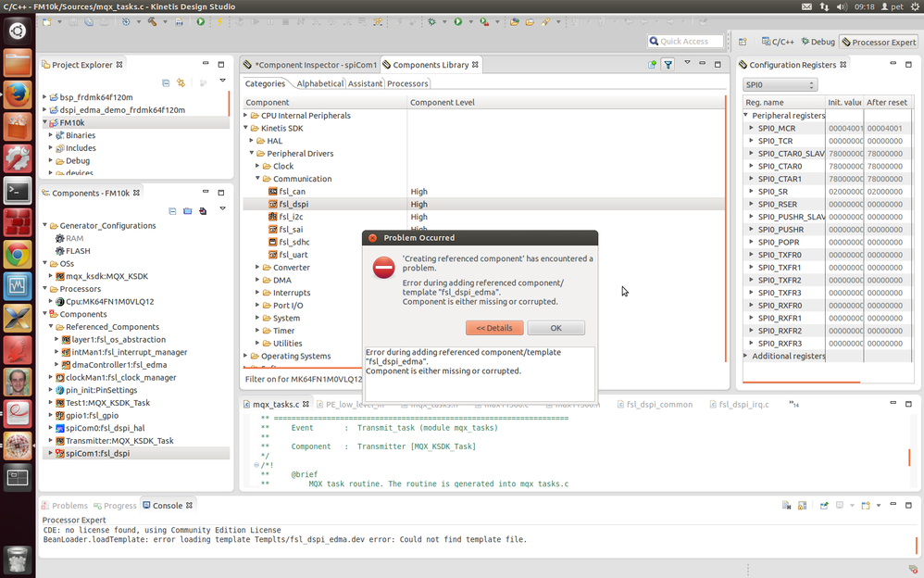Viewport: 924px width, 578px height.
Task: Click the filter icon in Components Library
Action: point(668,65)
